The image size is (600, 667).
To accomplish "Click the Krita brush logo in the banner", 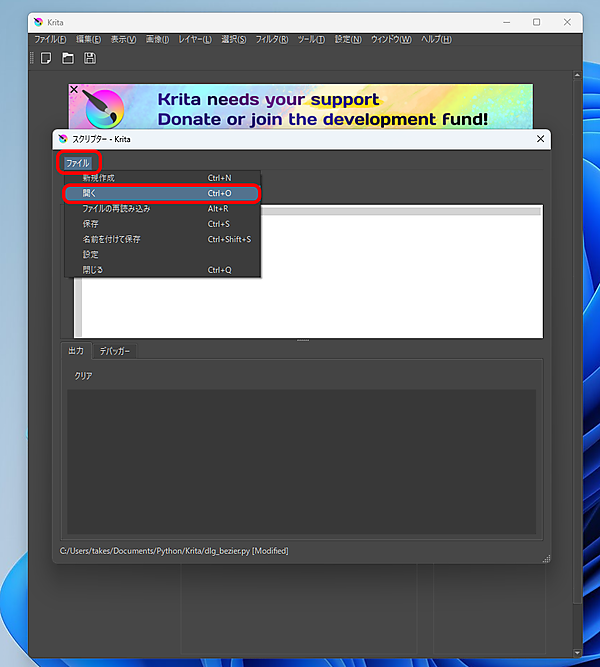I will click(104, 108).
